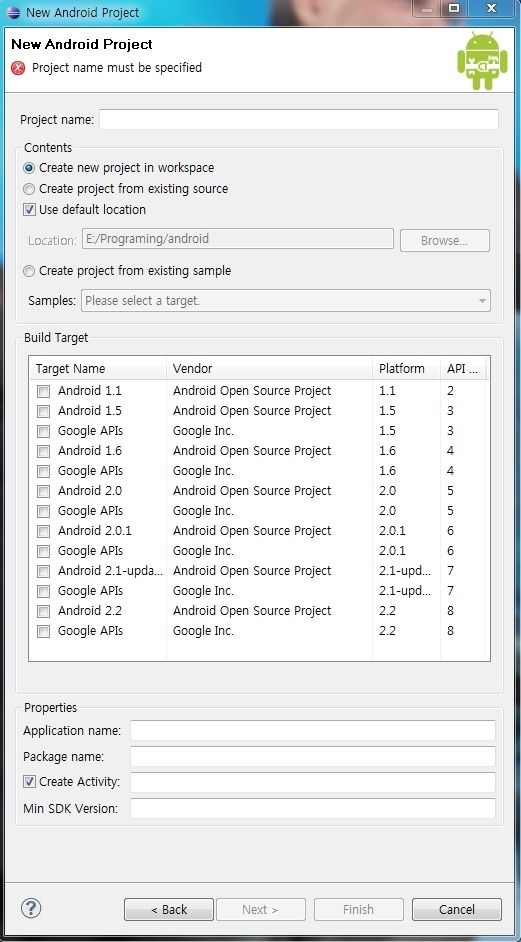This screenshot has height=942, width=521.
Task: Cancel the New Android Project wizard
Action: tap(457, 910)
